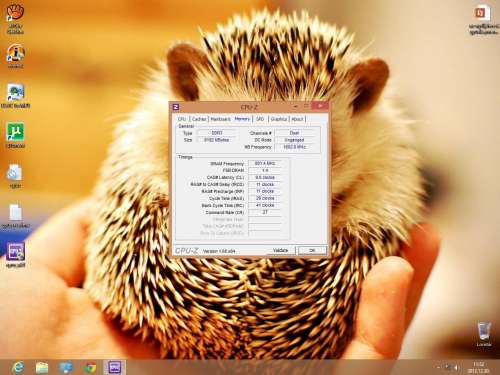
Task: Launch the CPU-Z desktop shortcut
Action: pyautogui.click(x=15, y=255)
